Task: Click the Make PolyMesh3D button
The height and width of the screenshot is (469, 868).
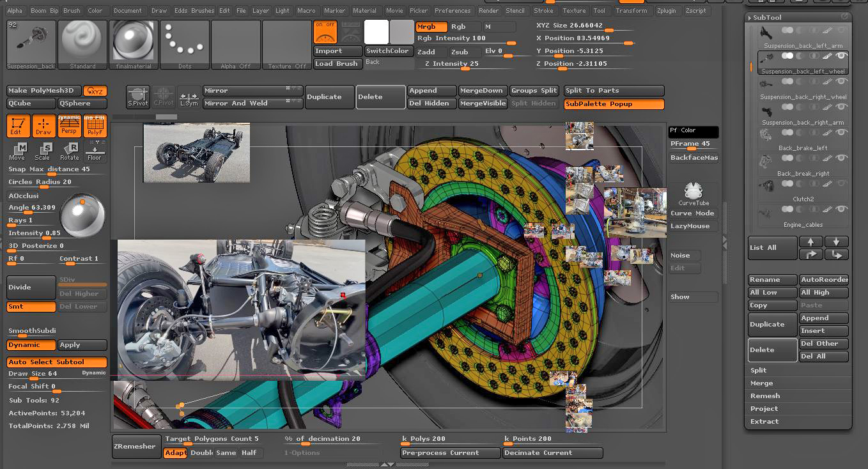Action: coord(44,91)
